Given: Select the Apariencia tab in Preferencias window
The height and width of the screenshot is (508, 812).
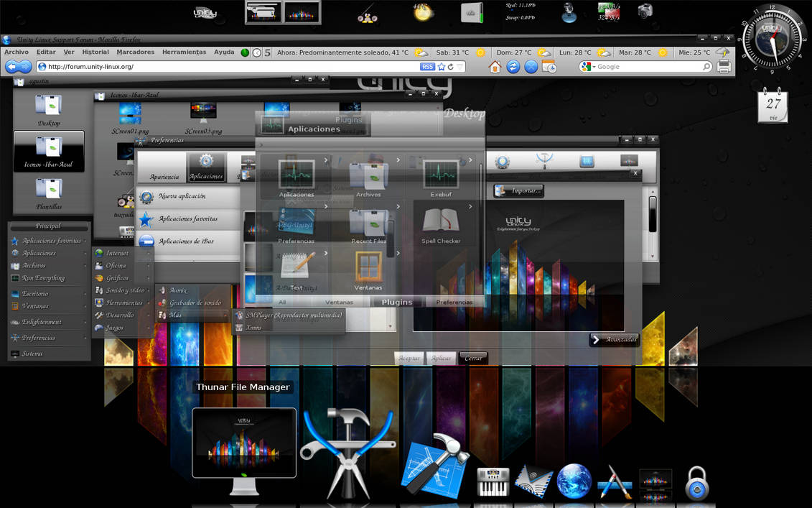Looking at the screenshot, I should coord(164,167).
